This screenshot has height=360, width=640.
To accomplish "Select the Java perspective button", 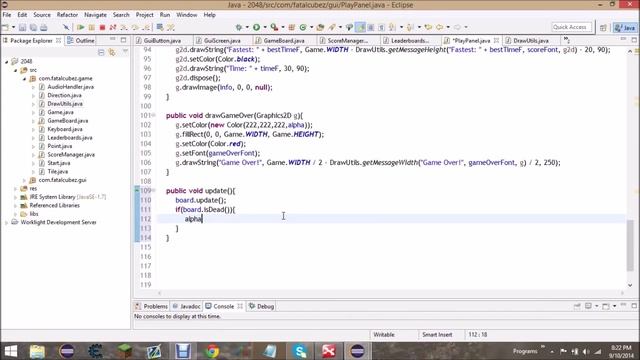I will pos(625,27).
